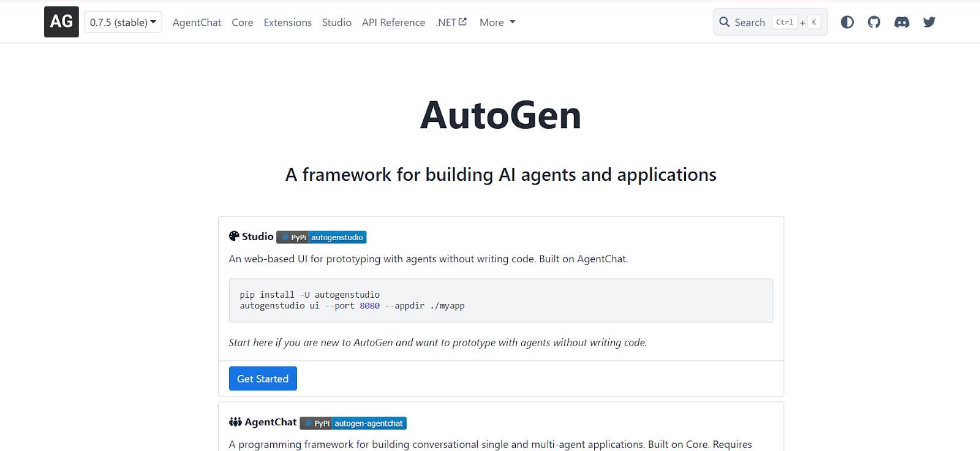Click the AutoGen main heading
This screenshot has height=451, width=980.
[x=500, y=115]
